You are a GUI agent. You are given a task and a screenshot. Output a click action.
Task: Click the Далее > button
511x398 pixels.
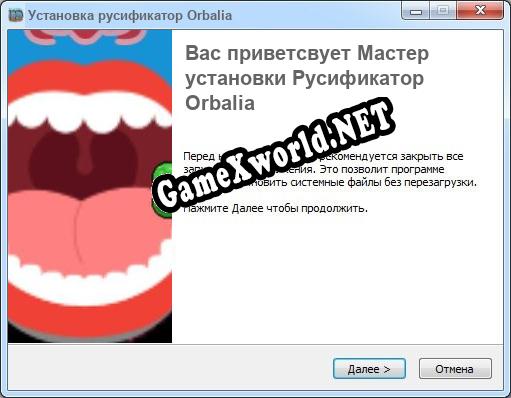coord(369,368)
